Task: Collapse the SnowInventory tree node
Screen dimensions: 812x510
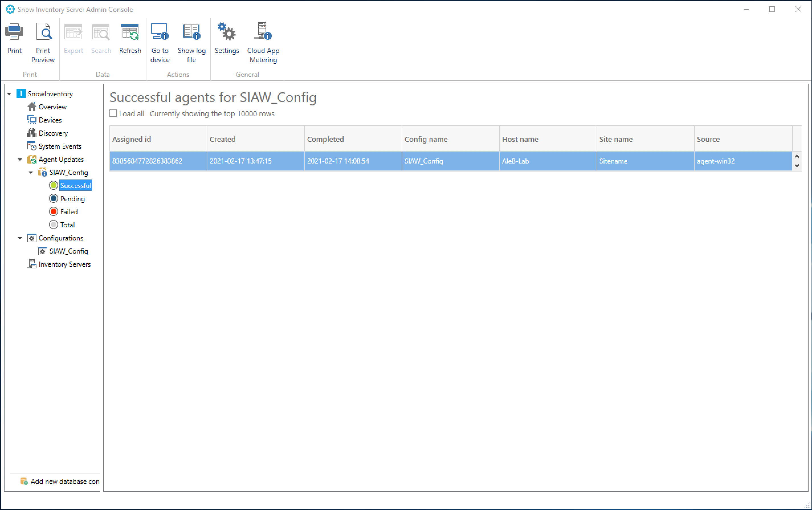Action: pyautogui.click(x=9, y=94)
